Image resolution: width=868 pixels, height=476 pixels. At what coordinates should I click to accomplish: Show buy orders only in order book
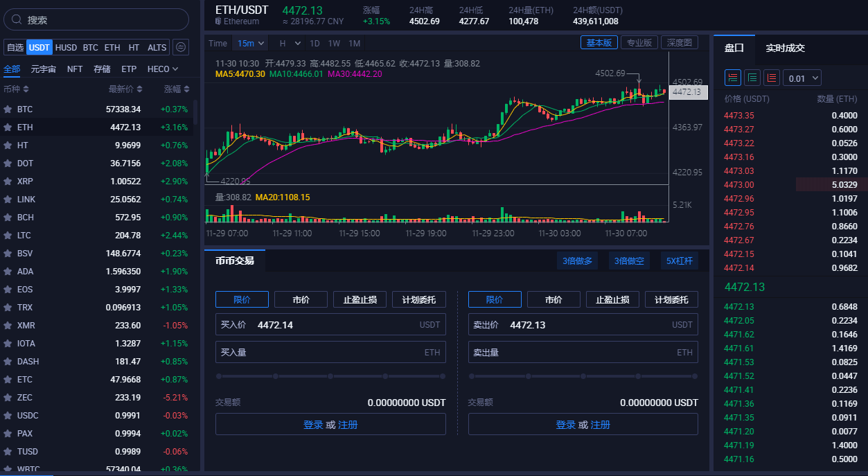tap(752, 78)
